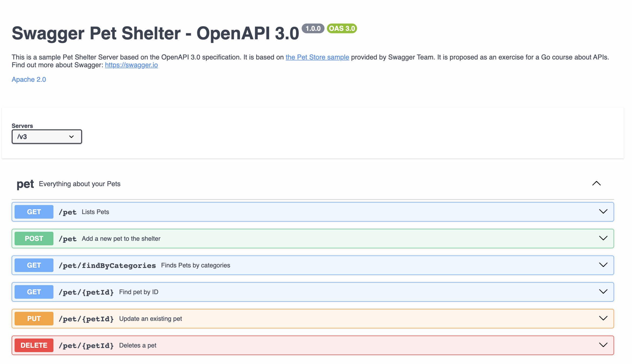Click the OAS 3.0 green badge
Screen dimensions: 632x364
342,29
